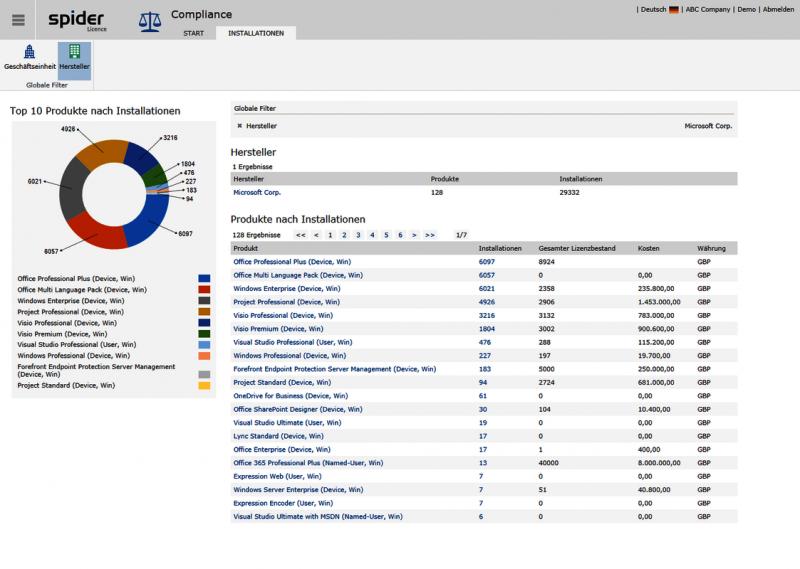Click dark gray Windows Enterprise legend swatch
800x569 pixels.
point(204,301)
